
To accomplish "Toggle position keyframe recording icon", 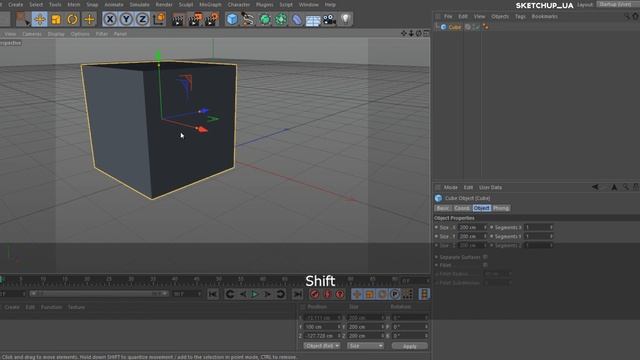I will point(357,294).
